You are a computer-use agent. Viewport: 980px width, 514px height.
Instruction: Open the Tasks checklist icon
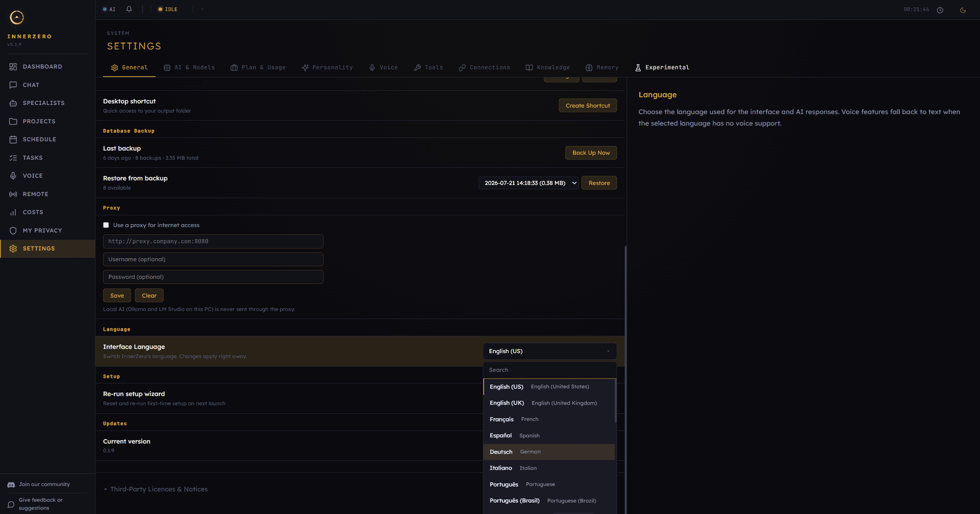(x=13, y=158)
